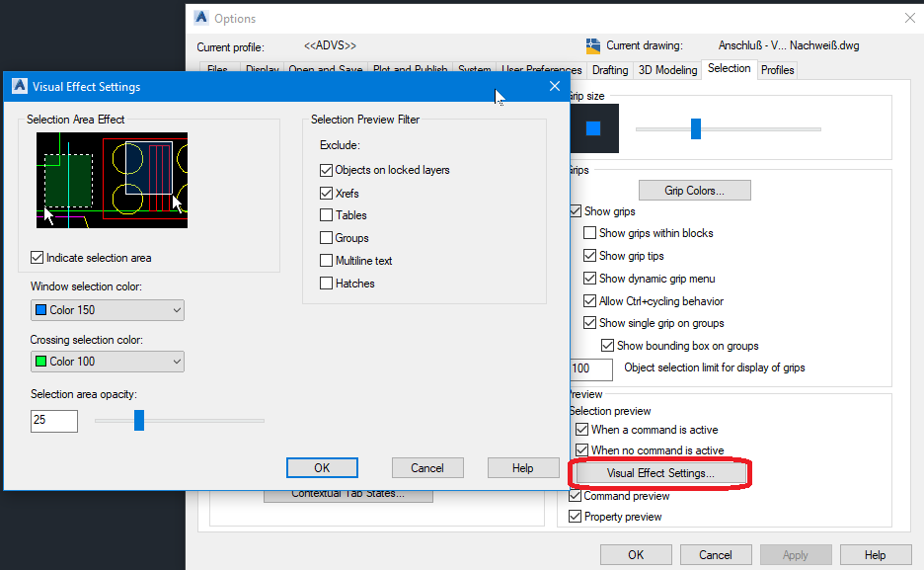Viewport: 924px width, 570px height.
Task: Switch to the Drafting tab
Action: pos(610,70)
